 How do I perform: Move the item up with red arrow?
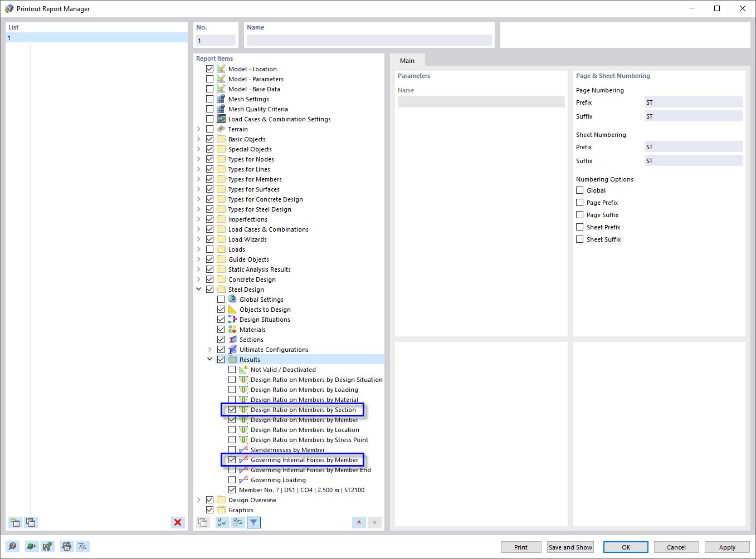[x=359, y=522]
